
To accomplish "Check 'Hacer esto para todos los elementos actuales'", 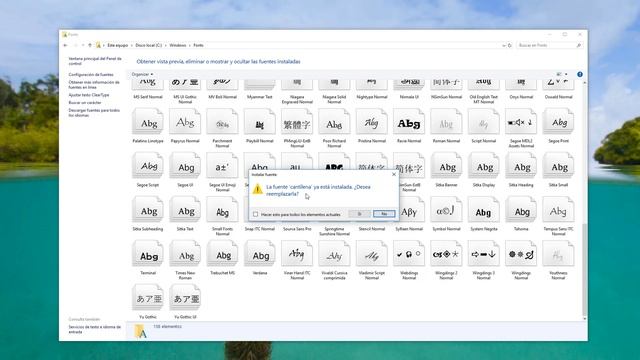I will tap(256, 214).
